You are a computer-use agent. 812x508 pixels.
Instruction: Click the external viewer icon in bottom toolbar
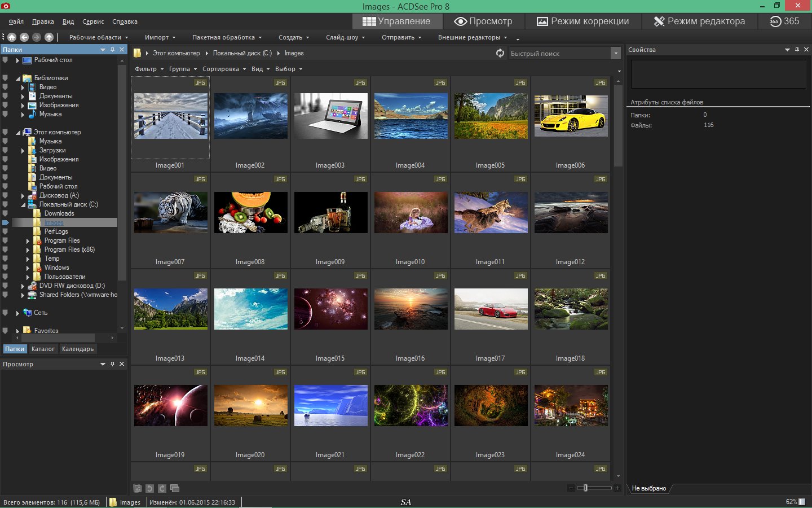click(137, 488)
